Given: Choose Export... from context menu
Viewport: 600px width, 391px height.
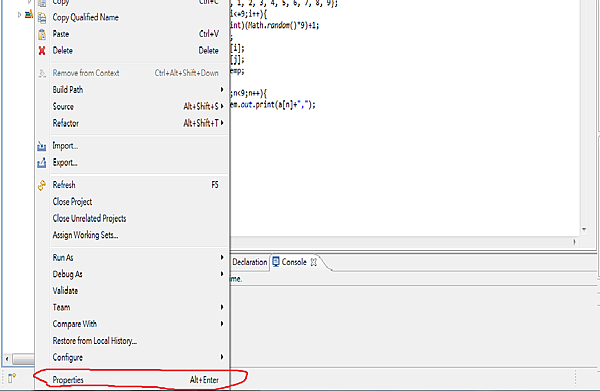Looking at the screenshot, I should [x=132, y=163].
